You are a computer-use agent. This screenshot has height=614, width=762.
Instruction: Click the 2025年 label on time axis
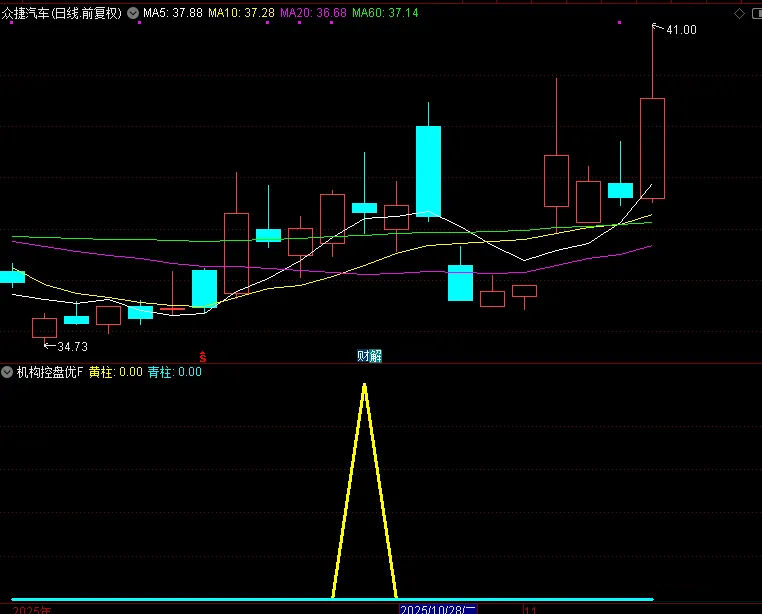31,609
